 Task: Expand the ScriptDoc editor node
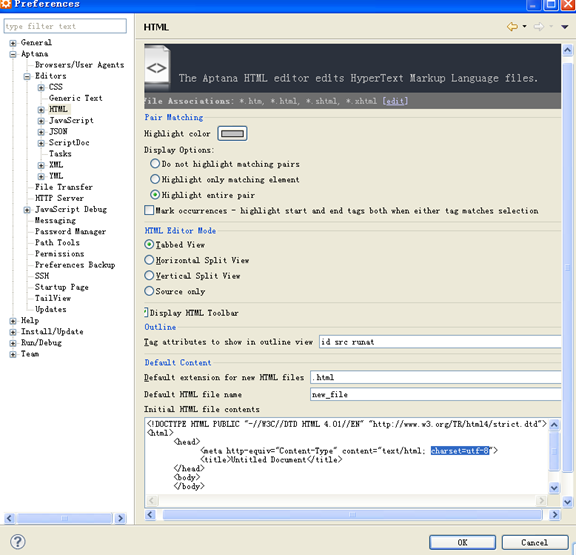click(x=41, y=143)
